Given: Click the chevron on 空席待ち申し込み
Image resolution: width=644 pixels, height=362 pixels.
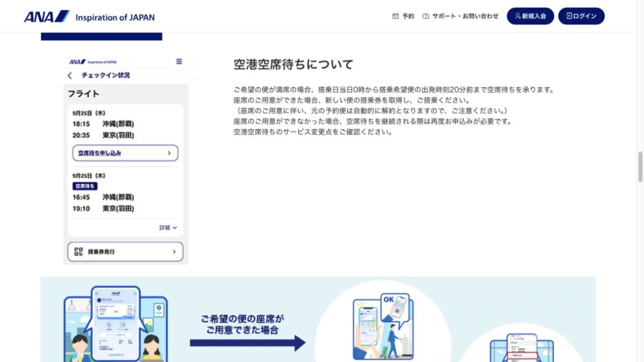Looking at the screenshot, I should (x=169, y=153).
